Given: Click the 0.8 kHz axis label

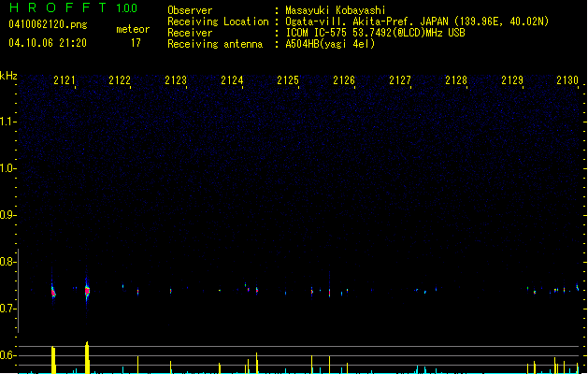Looking at the screenshot, I should pos(7,262).
